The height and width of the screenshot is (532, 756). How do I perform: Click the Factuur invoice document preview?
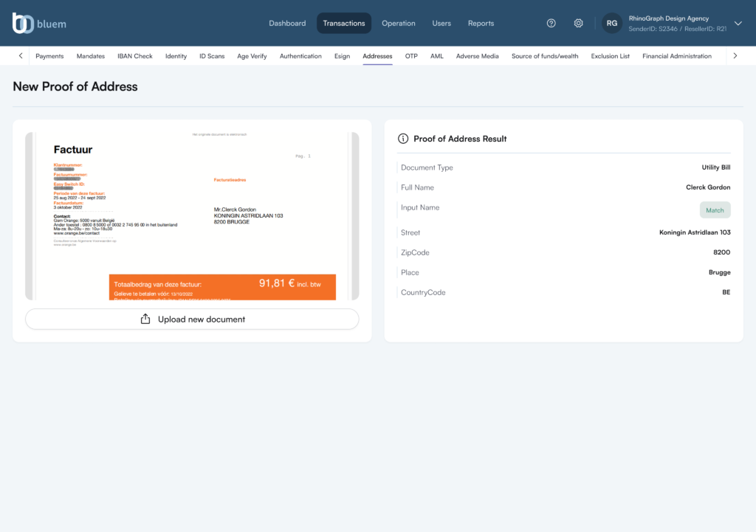(192, 216)
